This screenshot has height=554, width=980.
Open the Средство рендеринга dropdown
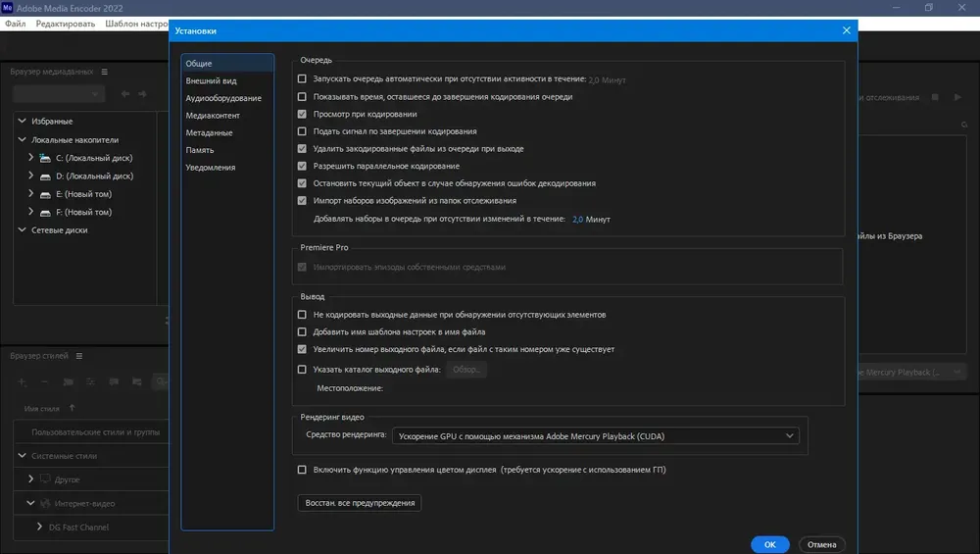(x=596, y=435)
